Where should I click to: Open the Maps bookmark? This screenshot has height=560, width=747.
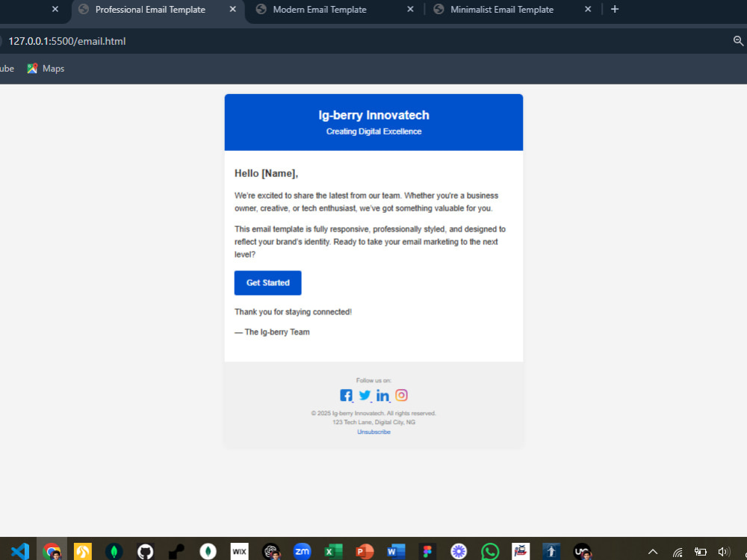pyautogui.click(x=46, y=69)
